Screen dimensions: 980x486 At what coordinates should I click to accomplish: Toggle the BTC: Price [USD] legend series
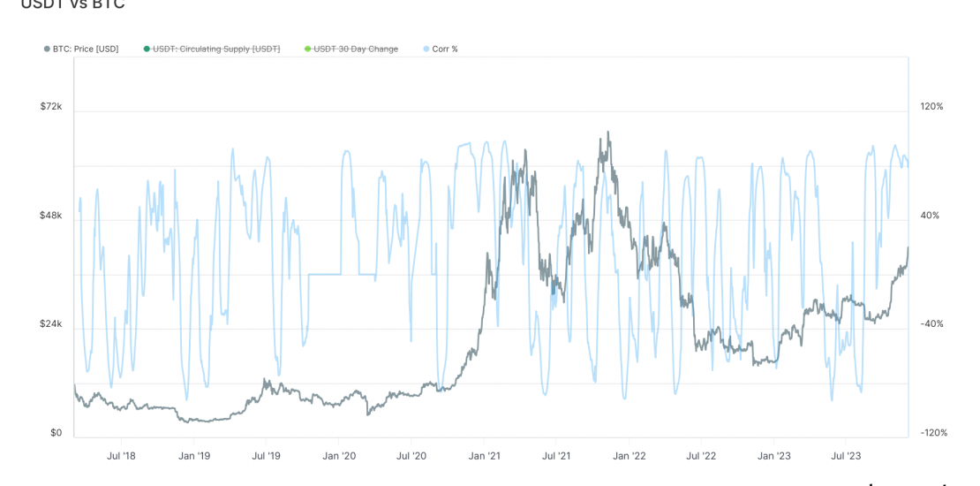[86, 49]
